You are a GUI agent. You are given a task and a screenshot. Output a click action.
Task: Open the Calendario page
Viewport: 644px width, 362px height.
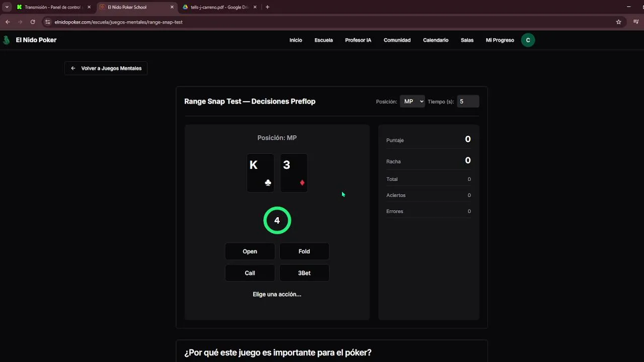click(436, 40)
